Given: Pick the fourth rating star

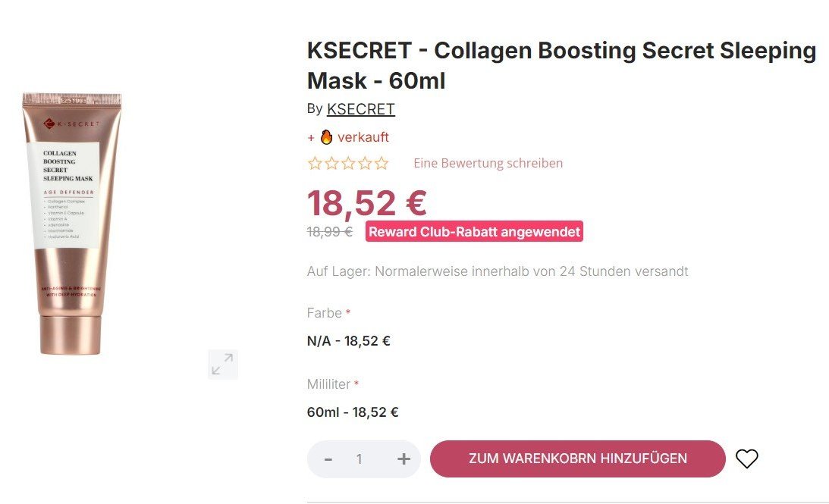Looking at the screenshot, I should [x=365, y=163].
